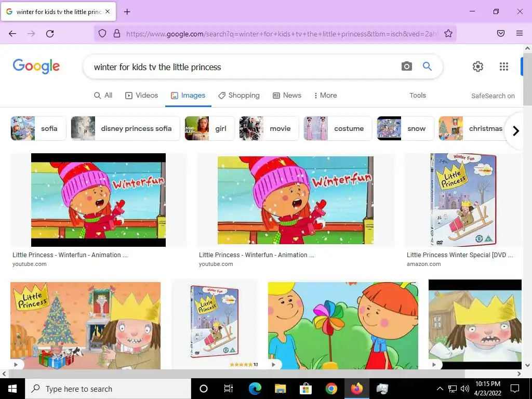The height and width of the screenshot is (399, 532).
Task: Filter images by the girl chip
Action: [210, 128]
